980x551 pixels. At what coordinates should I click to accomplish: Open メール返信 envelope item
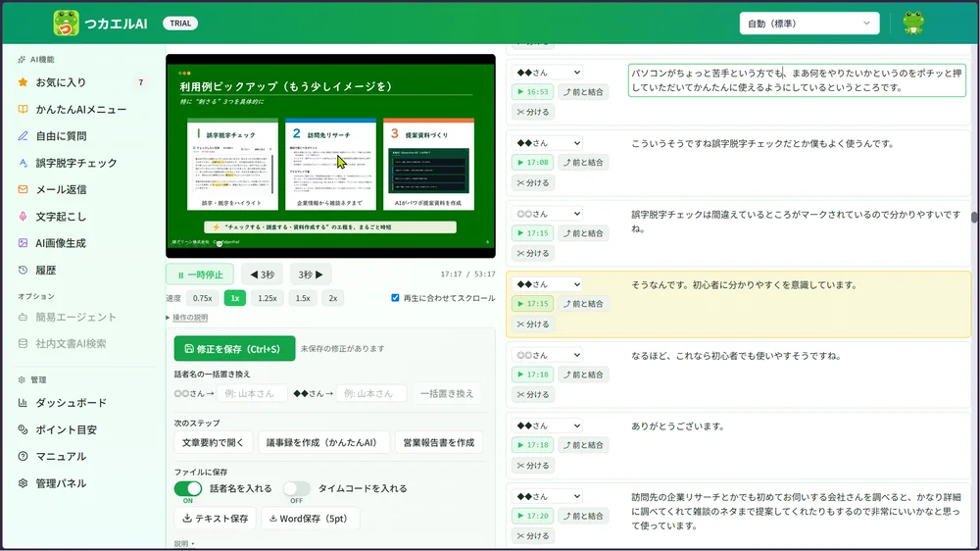(x=82, y=189)
